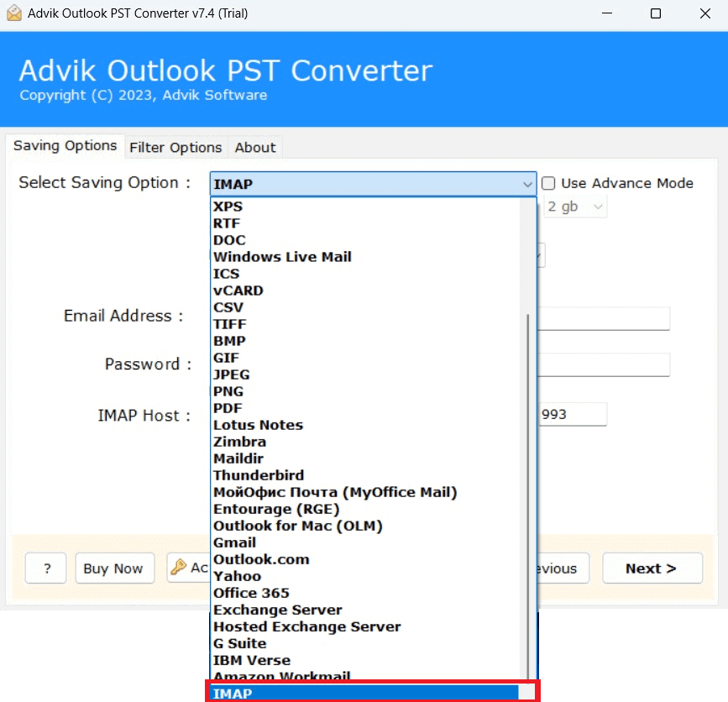Choose IBM Verse option
This screenshot has height=702, width=728.
click(365, 660)
